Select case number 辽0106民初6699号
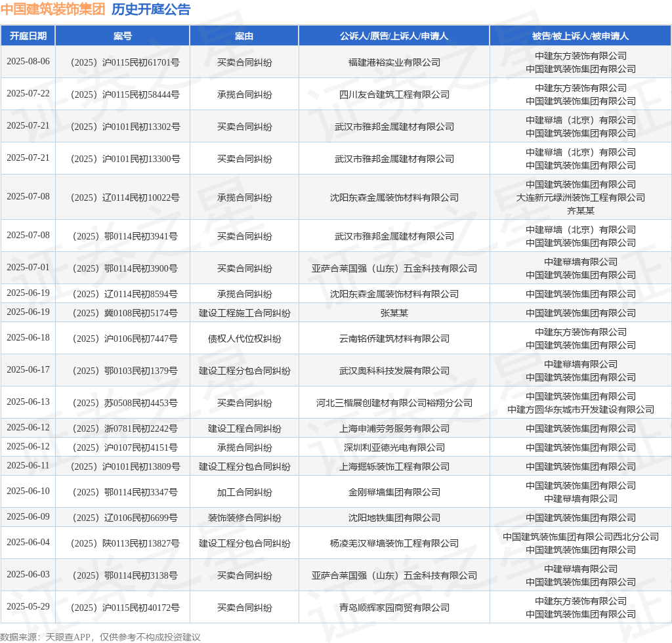 [125, 518]
